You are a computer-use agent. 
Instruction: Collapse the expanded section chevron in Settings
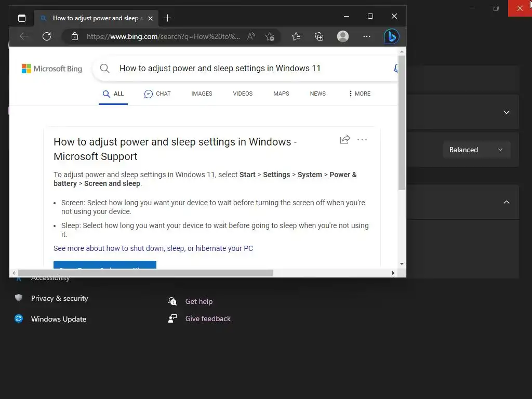tap(506, 202)
